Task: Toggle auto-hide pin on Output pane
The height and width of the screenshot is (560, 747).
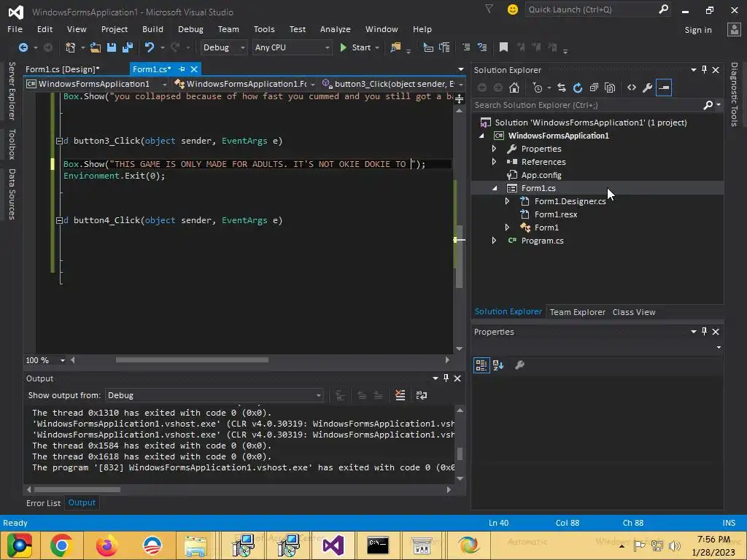Action: click(x=446, y=378)
